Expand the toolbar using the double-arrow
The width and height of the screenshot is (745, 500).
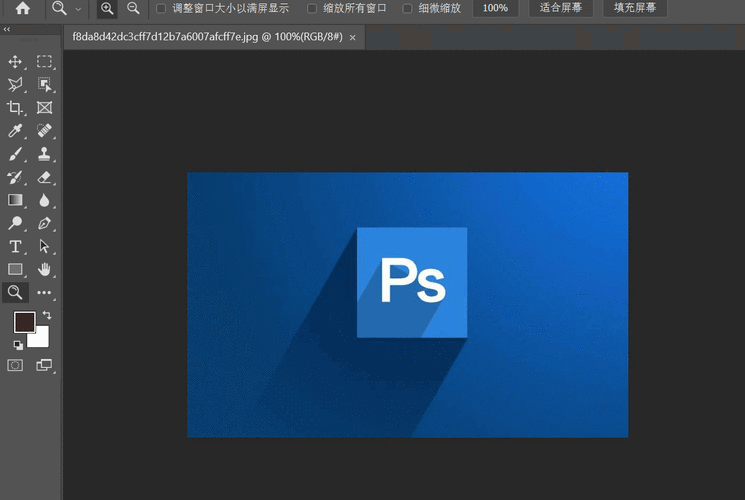coord(8,30)
